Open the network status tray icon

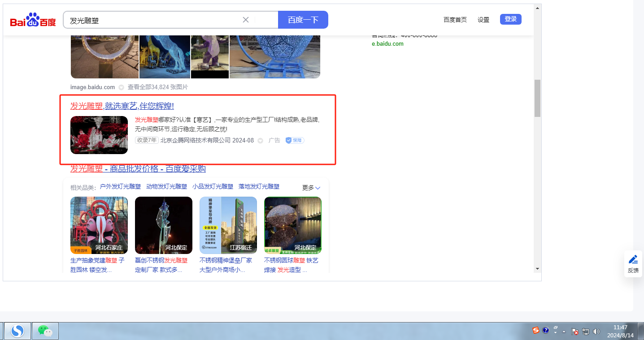pyautogui.click(x=586, y=332)
